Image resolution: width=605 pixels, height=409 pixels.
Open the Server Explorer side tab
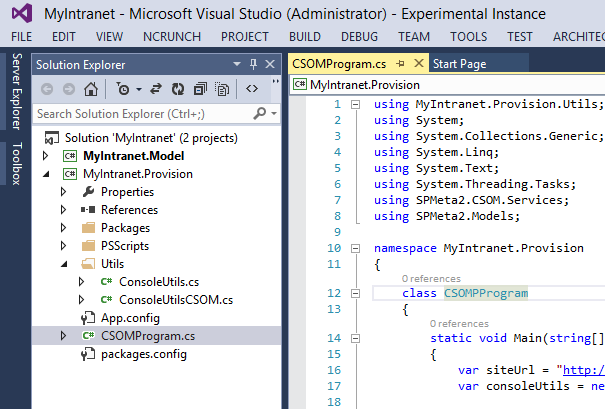[x=17, y=91]
